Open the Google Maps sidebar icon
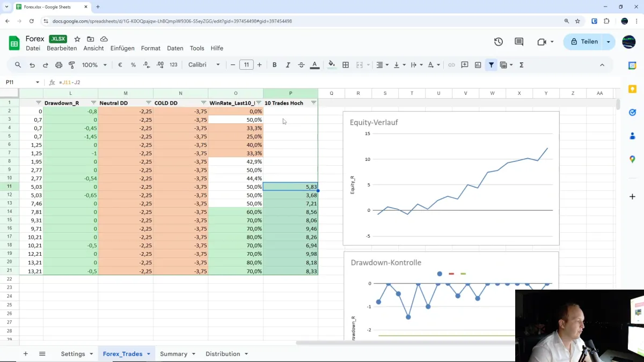 pyautogui.click(x=632, y=159)
